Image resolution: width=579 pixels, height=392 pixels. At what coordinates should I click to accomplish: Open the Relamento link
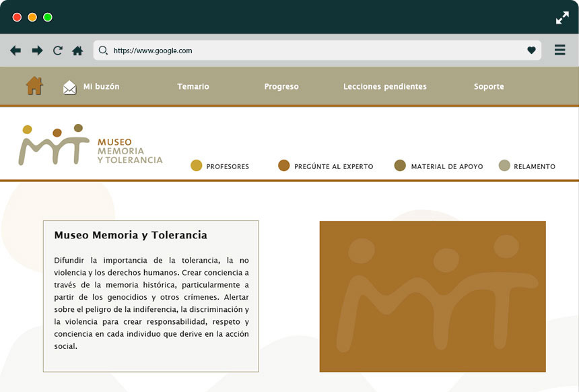(535, 166)
